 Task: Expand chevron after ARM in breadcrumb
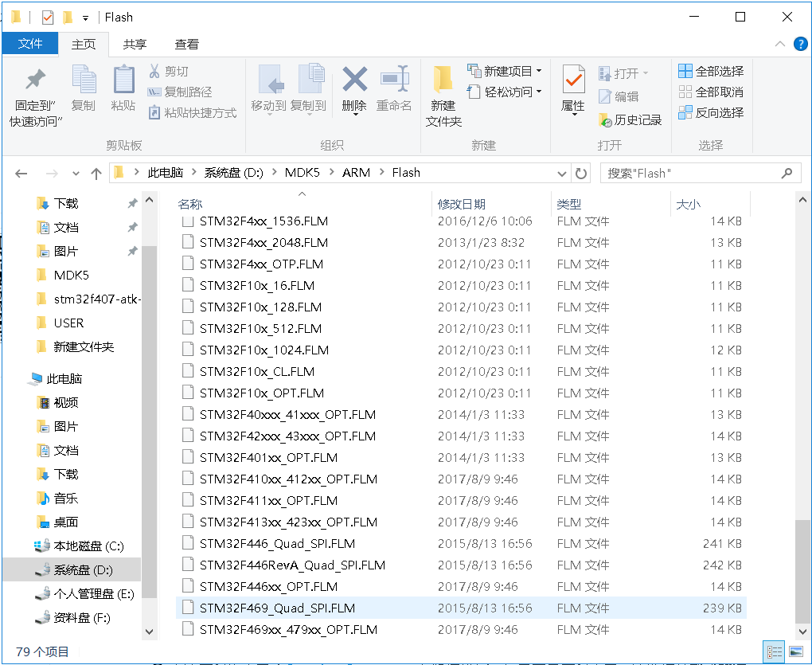click(x=381, y=173)
